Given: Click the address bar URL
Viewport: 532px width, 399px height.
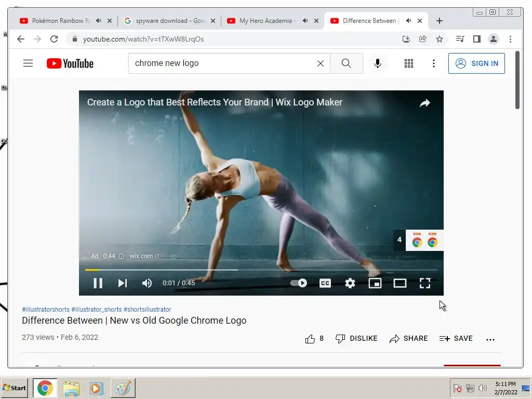Looking at the screenshot, I should tap(143, 39).
